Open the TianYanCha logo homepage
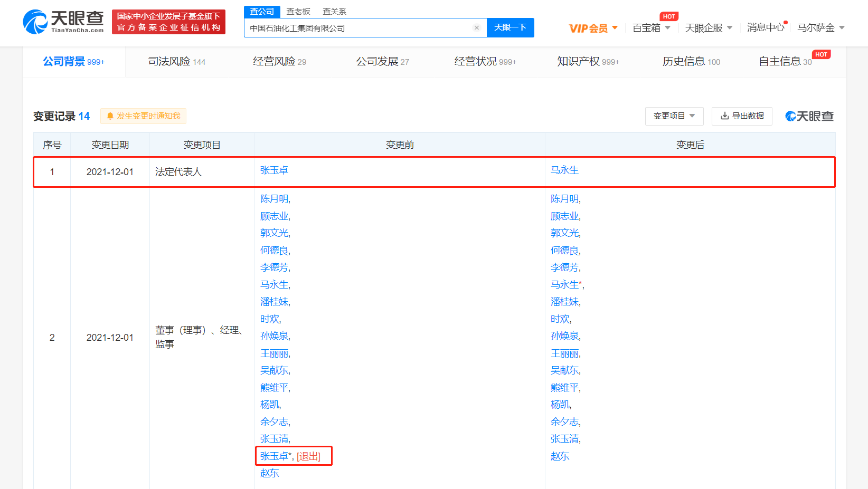The width and height of the screenshot is (868, 489). [63, 22]
